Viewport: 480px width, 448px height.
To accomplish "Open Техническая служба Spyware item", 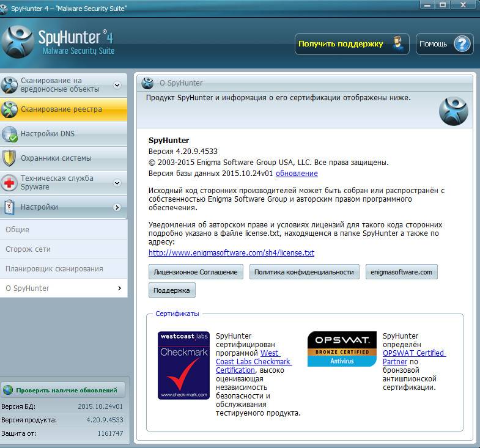I will (64, 183).
